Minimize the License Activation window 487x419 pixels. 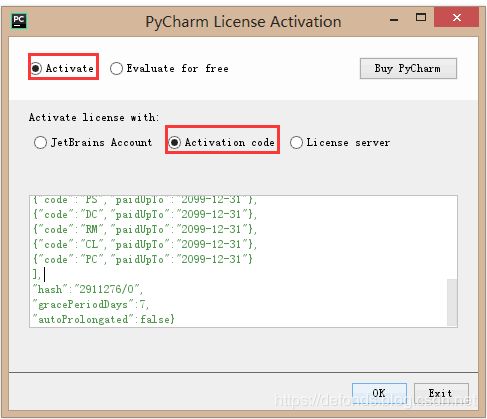(x=394, y=20)
